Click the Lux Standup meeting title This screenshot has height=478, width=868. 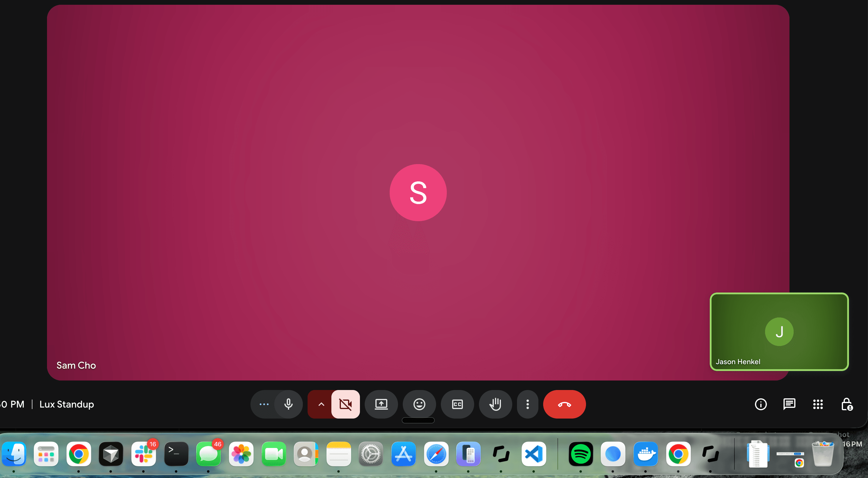67,404
